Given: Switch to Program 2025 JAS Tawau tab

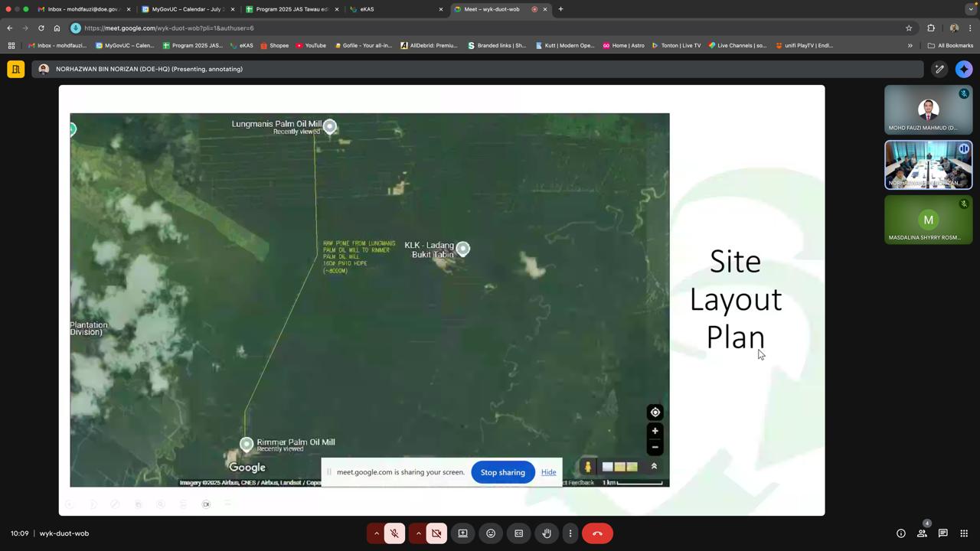Looking at the screenshot, I should pos(292,9).
